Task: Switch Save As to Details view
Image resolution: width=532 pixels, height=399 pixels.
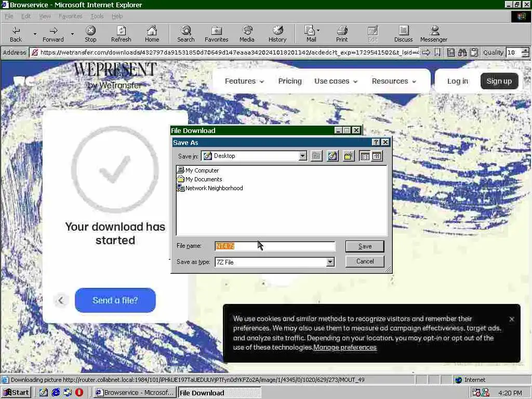Action: pos(377,156)
